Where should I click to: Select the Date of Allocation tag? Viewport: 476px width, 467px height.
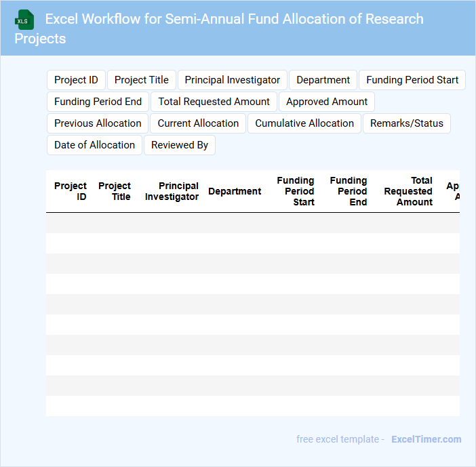(94, 145)
